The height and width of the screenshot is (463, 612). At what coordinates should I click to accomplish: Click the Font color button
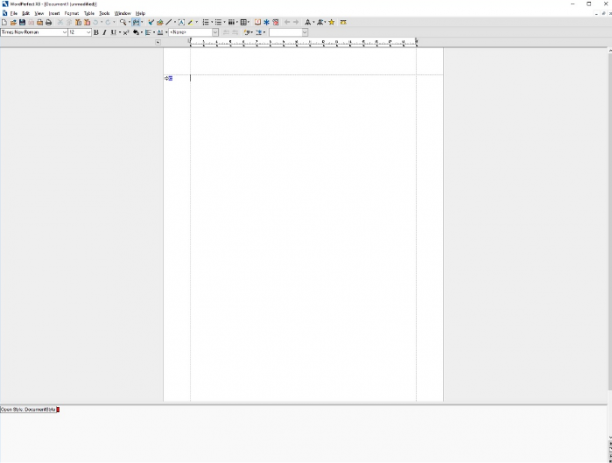click(x=160, y=32)
